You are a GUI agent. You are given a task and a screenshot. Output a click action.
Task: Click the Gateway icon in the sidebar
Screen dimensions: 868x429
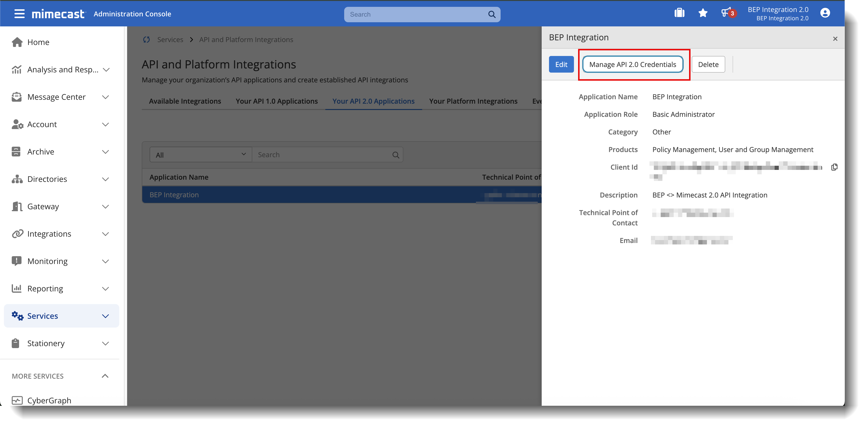tap(17, 206)
